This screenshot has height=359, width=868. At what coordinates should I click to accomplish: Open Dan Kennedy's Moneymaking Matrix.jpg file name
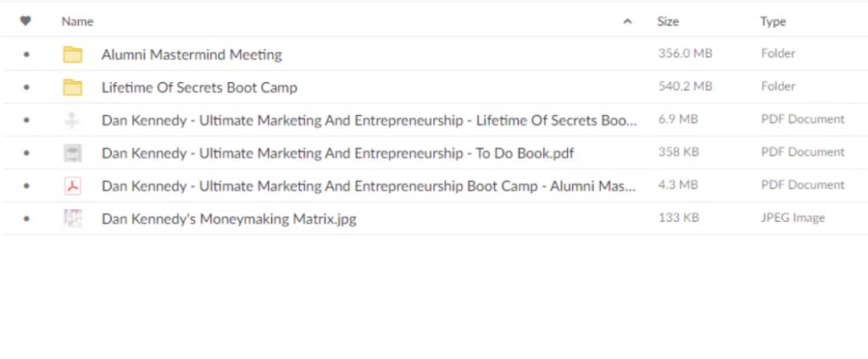229,219
